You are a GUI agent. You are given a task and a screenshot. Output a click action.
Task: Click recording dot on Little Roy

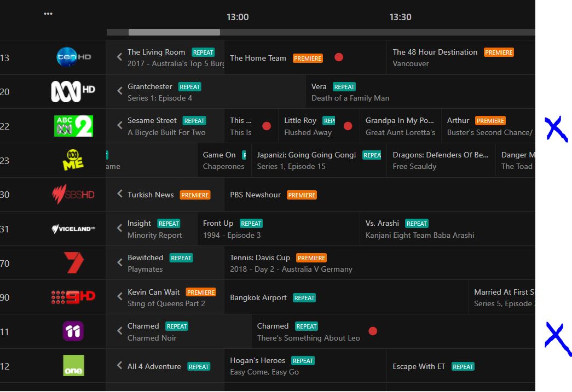348,126
